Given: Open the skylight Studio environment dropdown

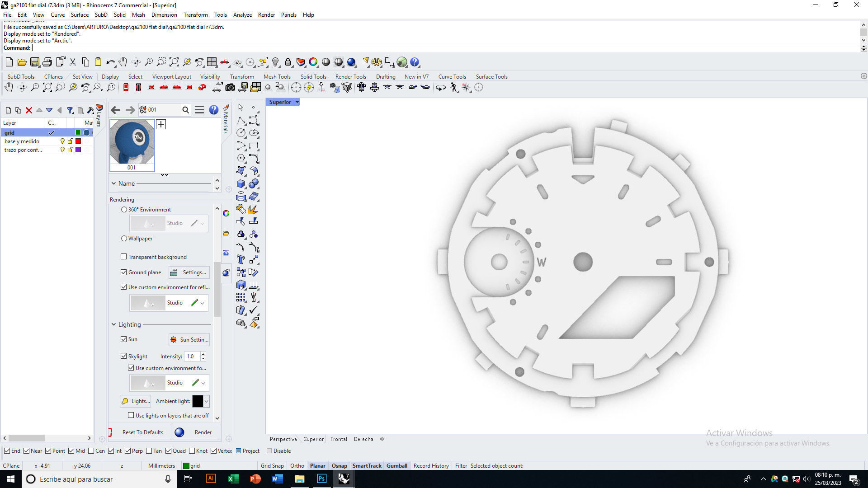Looking at the screenshot, I should (203, 383).
